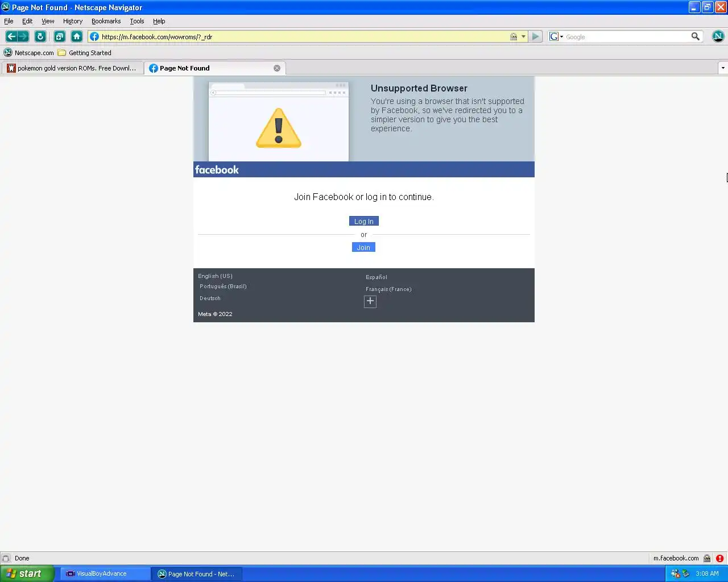Viewport: 728px width, 582px height.
Task: Close the Page Not Found tab
Action: [277, 68]
